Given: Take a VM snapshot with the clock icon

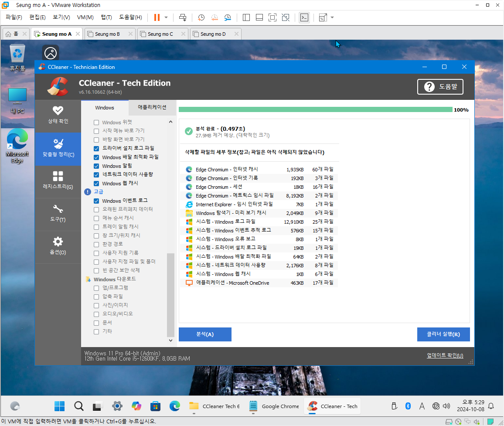Looking at the screenshot, I should pos(201,17).
